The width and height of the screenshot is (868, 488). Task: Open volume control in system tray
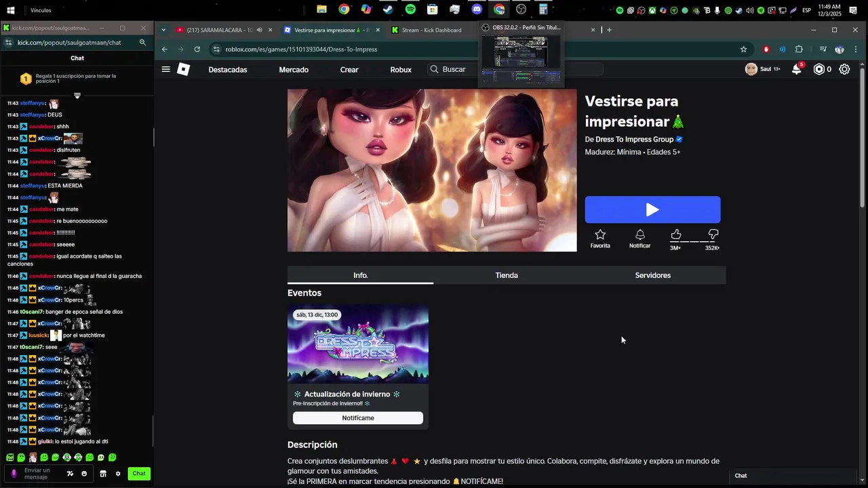click(x=750, y=10)
